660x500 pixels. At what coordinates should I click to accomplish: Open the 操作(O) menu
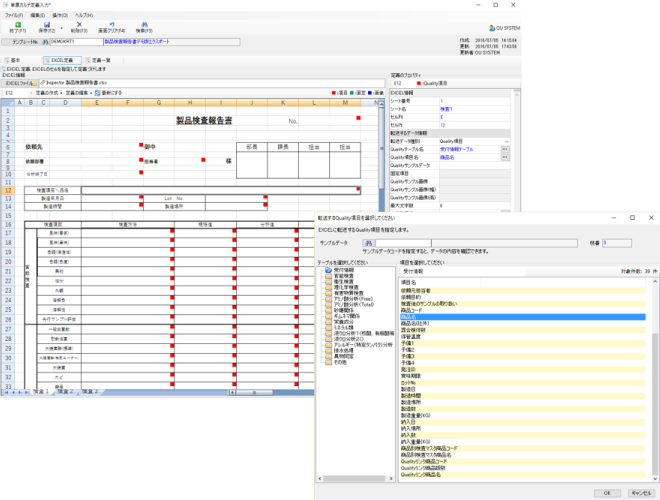click(x=60, y=15)
